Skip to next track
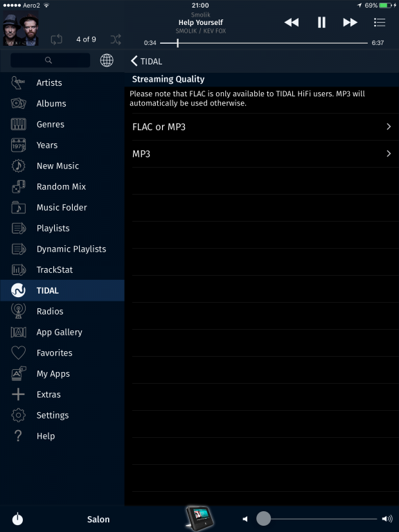The width and height of the screenshot is (399, 532). 350,22
